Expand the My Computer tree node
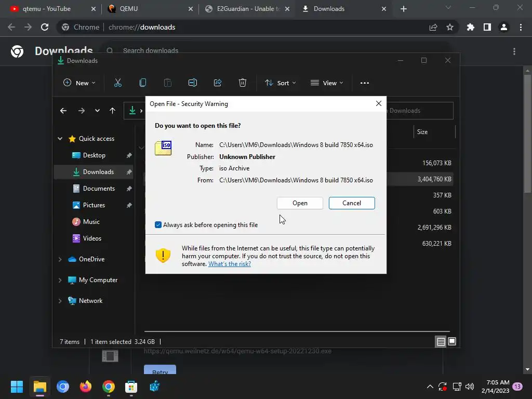The width and height of the screenshot is (532, 399). [x=60, y=280]
